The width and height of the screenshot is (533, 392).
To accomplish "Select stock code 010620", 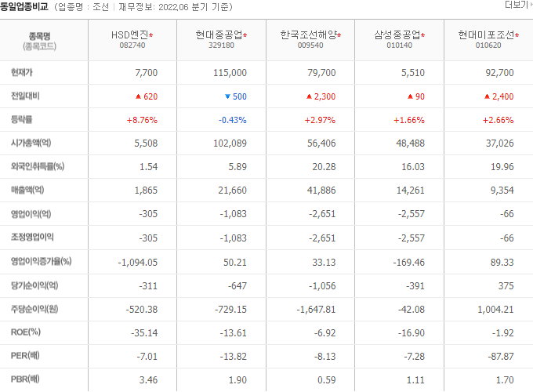I will (488, 45).
